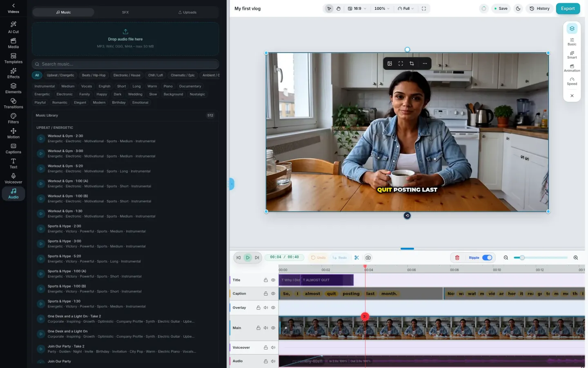Mute the Overlay track audio
Screen dimensions: 588x368
(x=266, y=307)
